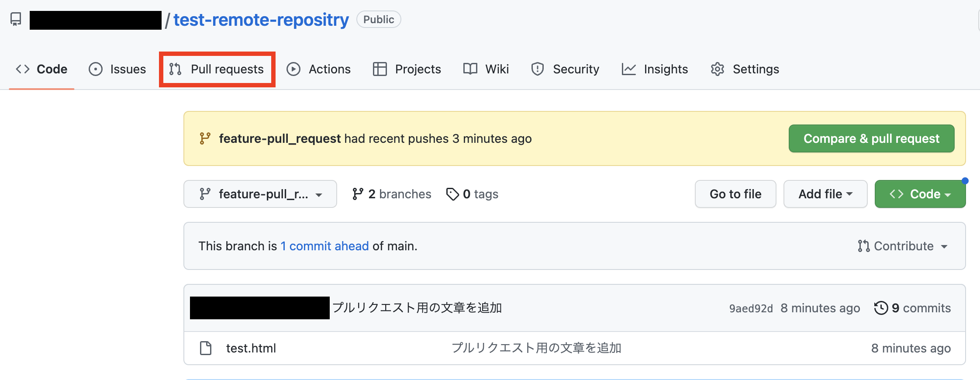This screenshot has width=980, height=380.
Task: Click the Public visibility badge
Action: (379, 19)
